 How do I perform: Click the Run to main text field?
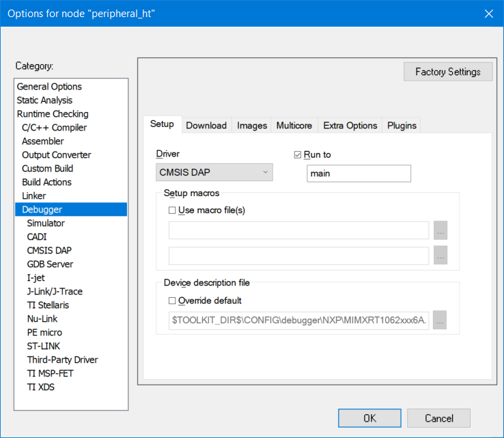(359, 174)
